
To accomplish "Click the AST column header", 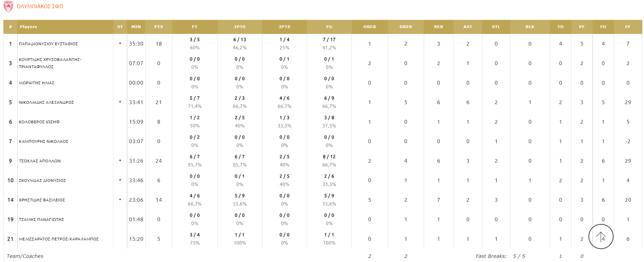I will (468, 27).
